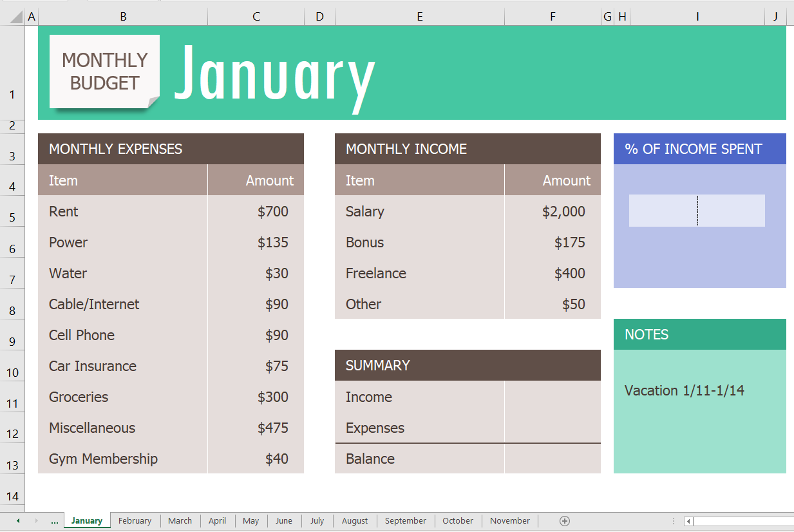This screenshot has height=532, width=794.
Task: Open the April sheet tab
Action: (x=218, y=521)
